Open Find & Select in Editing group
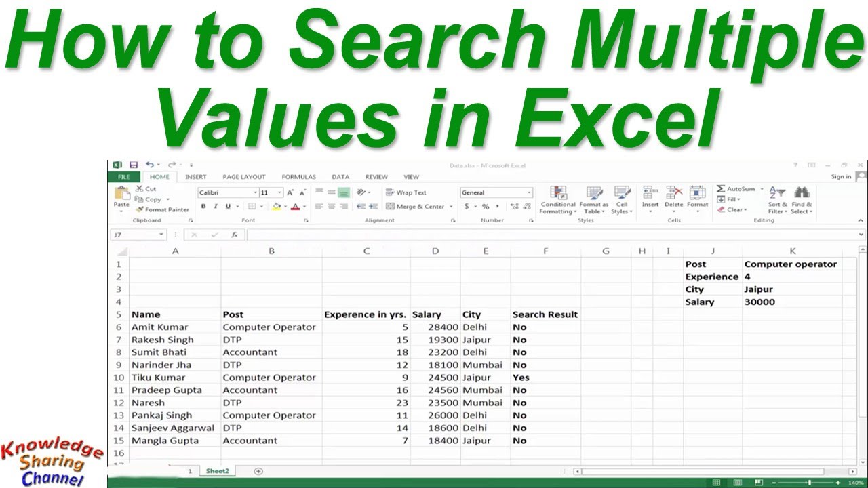 coord(802,200)
